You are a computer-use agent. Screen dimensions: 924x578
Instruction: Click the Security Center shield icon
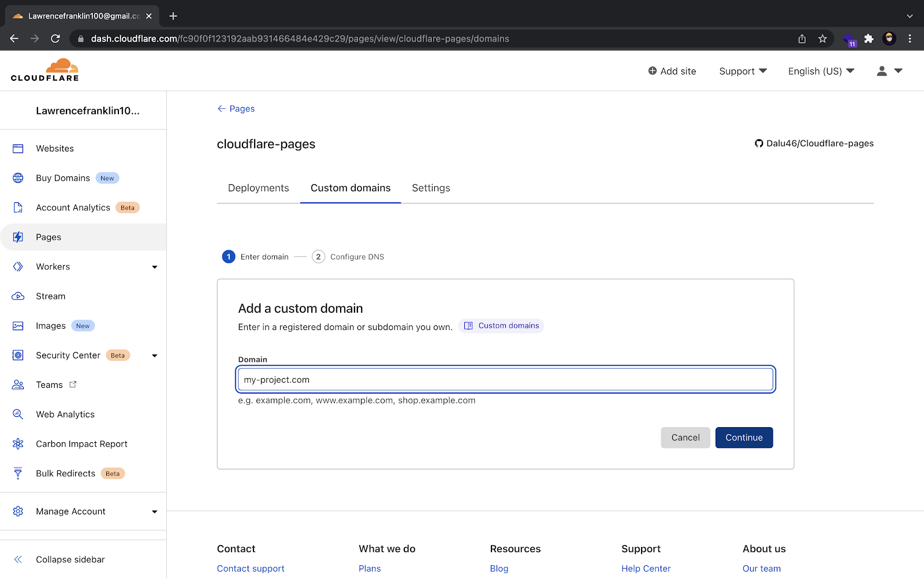[x=18, y=355]
